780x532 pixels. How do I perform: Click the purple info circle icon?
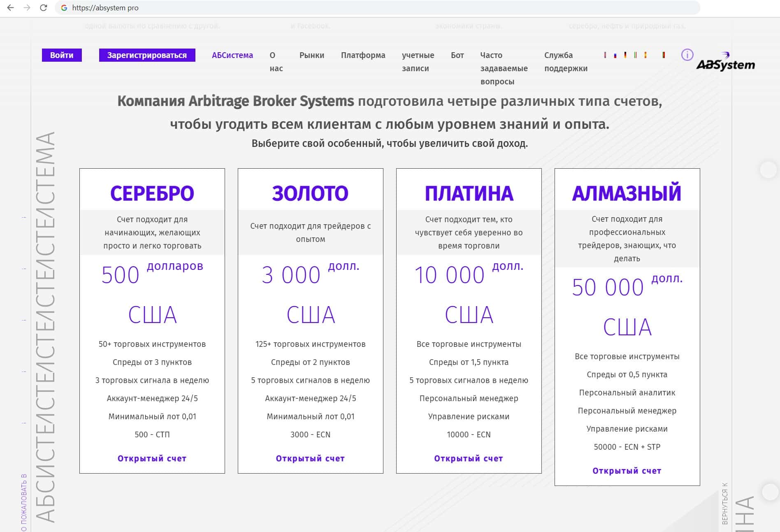(x=687, y=55)
